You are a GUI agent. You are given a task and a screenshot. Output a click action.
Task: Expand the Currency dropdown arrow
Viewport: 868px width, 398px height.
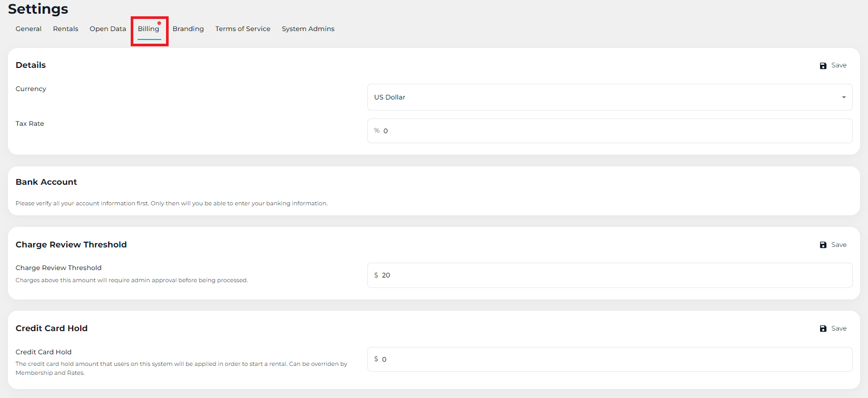coord(843,97)
